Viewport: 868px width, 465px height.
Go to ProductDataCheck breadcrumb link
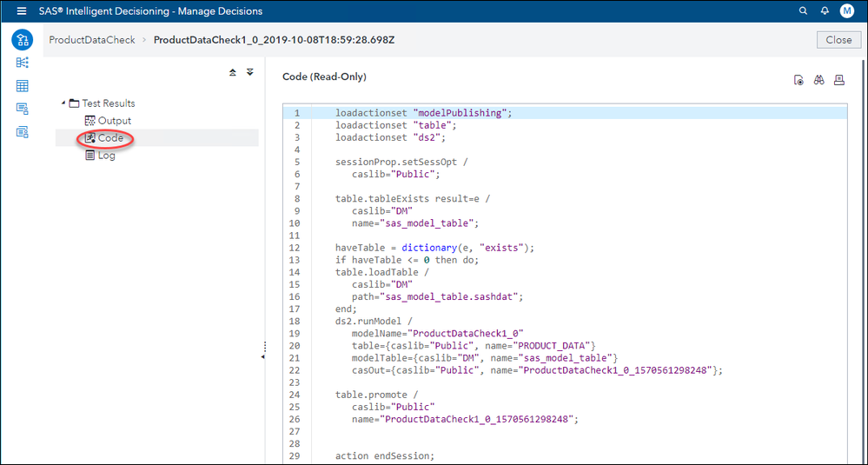92,40
